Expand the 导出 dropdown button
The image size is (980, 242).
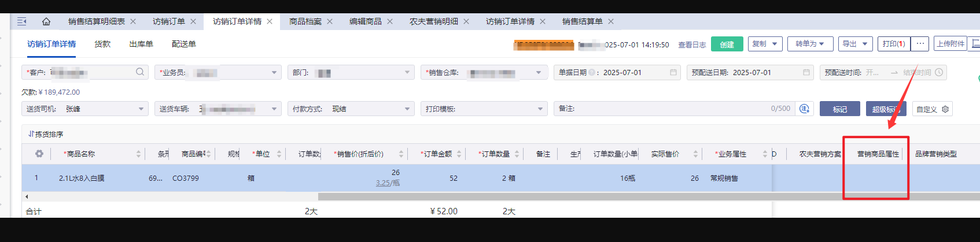point(856,44)
